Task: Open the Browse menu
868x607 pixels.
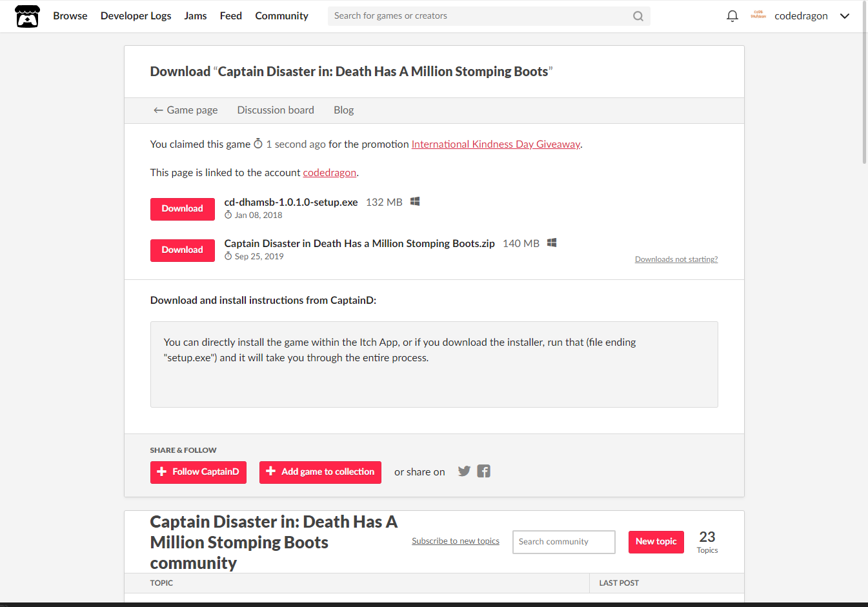Action: (x=70, y=15)
